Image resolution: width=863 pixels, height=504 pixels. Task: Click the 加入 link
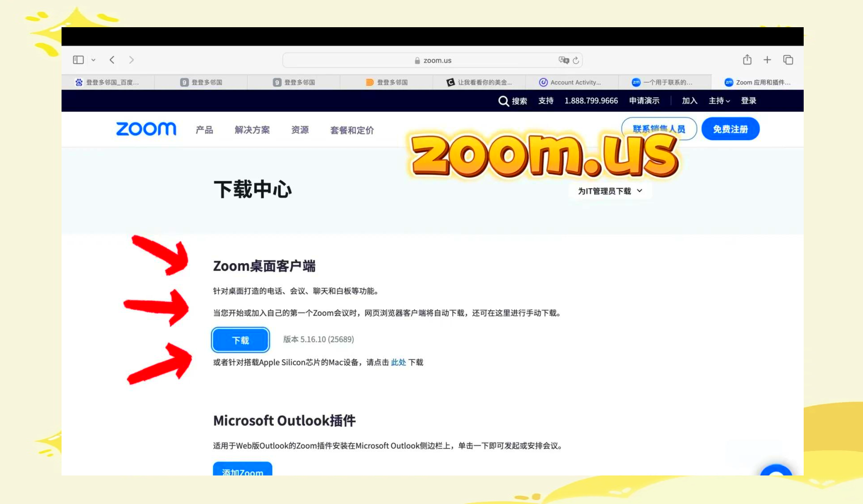click(x=690, y=101)
